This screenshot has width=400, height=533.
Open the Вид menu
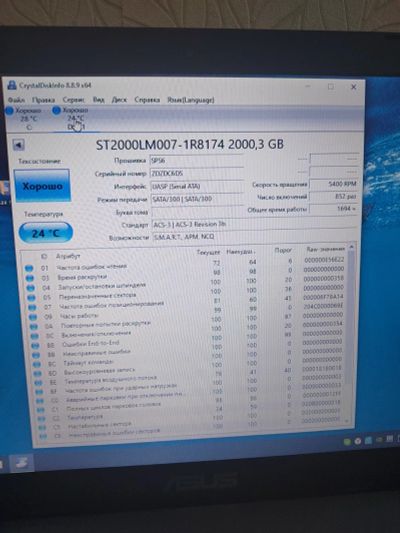click(x=99, y=100)
